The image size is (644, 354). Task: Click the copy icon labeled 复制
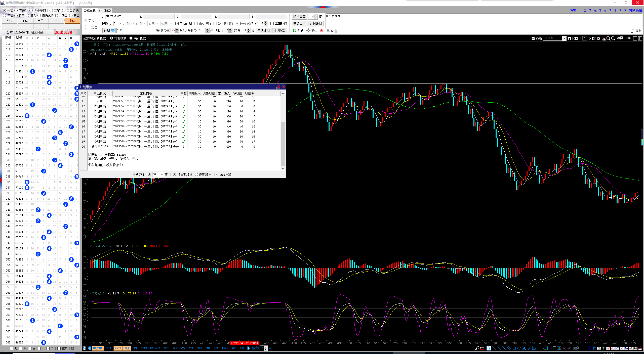632,31
